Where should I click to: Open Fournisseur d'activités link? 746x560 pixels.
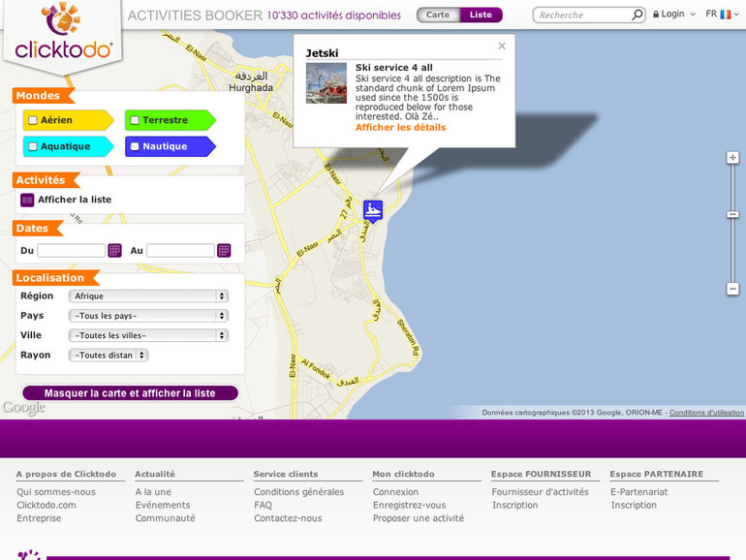[x=540, y=492]
